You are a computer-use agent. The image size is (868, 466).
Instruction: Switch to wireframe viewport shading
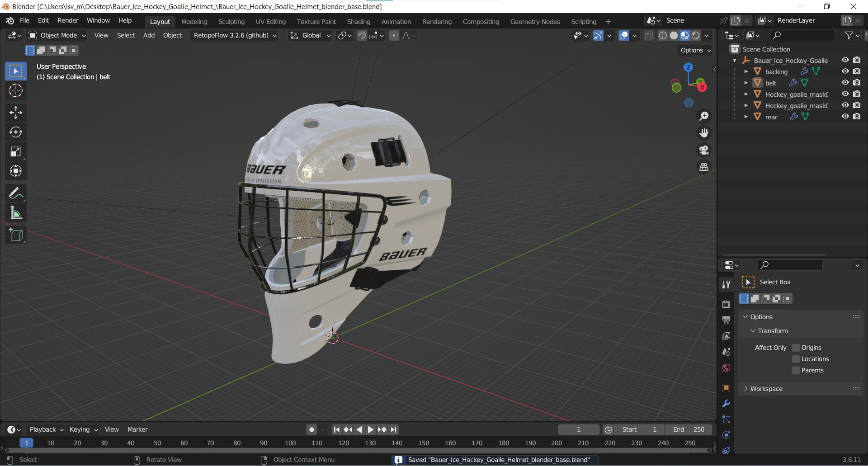point(663,36)
